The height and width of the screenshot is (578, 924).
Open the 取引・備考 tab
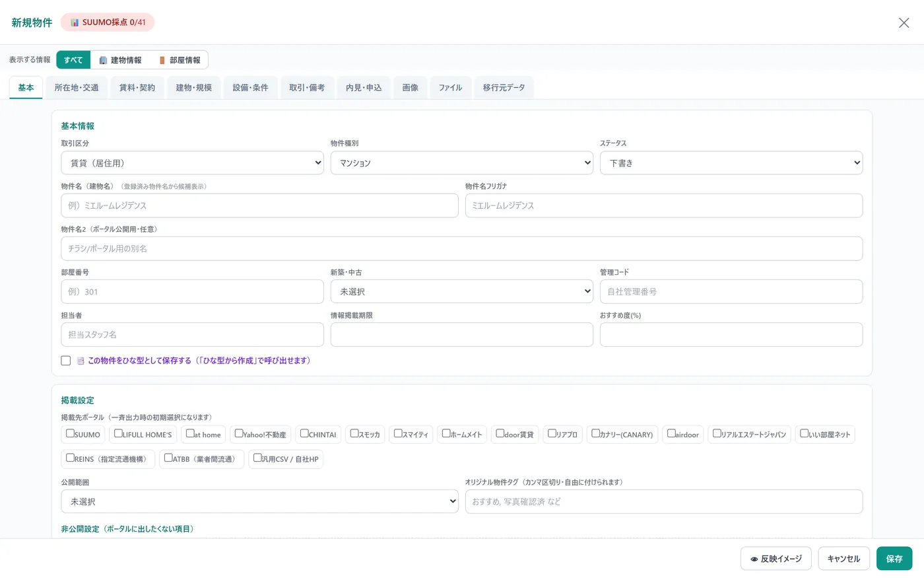(307, 88)
